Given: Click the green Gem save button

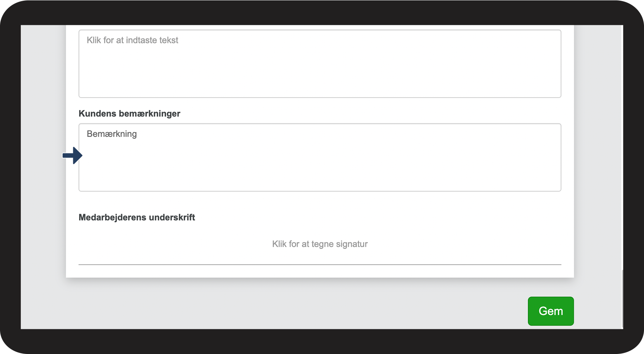Looking at the screenshot, I should [x=550, y=311].
